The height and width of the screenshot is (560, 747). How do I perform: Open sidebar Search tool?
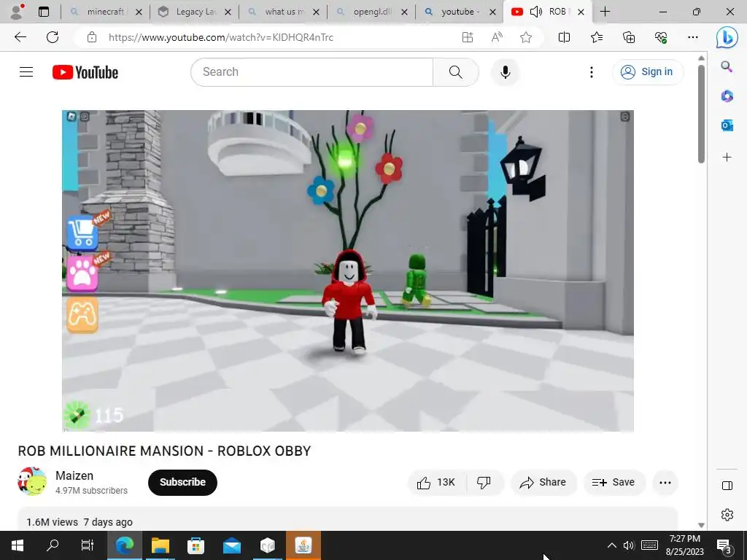[727, 66]
